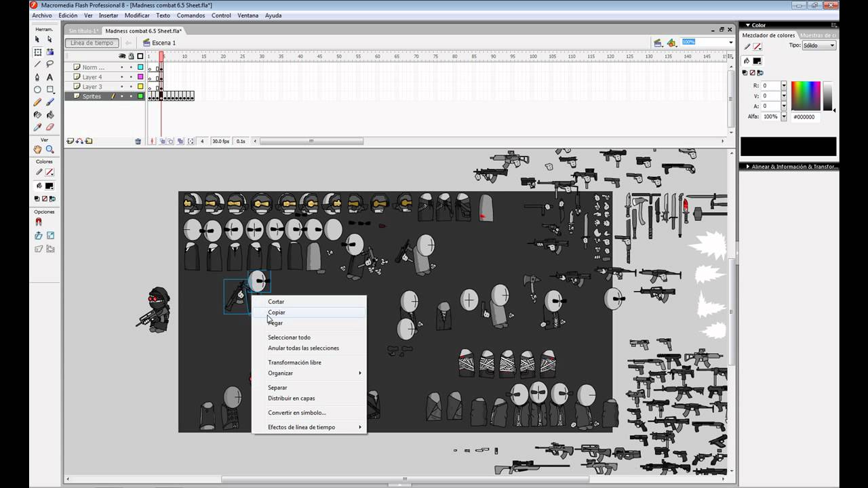The image size is (868, 488).
Task: Toggle edit multiple frames button
Action: [x=179, y=141]
